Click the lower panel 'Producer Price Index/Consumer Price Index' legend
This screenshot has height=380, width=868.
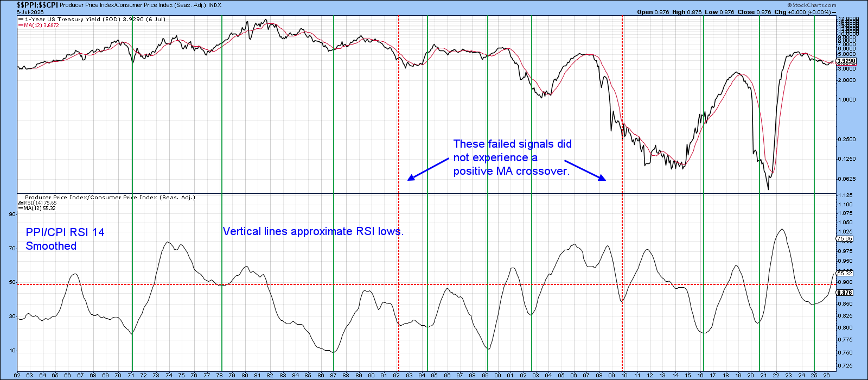(x=110, y=198)
